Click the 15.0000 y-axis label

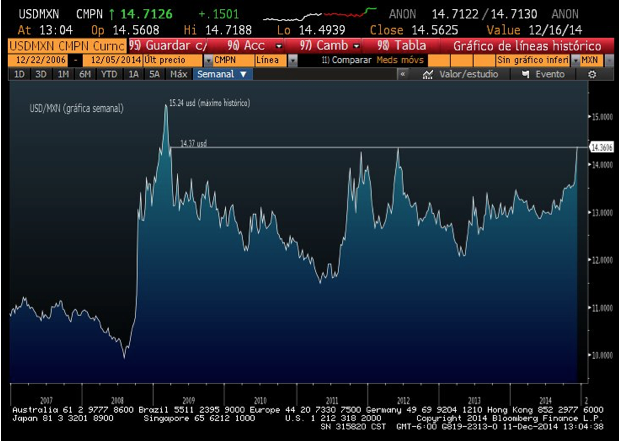tap(602, 117)
